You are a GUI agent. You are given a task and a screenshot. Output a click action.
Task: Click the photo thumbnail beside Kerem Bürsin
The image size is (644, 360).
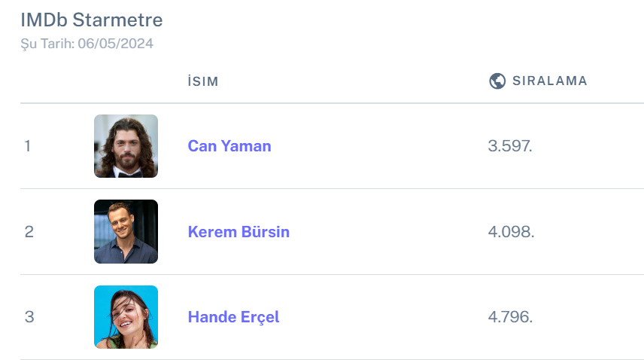pyautogui.click(x=126, y=231)
